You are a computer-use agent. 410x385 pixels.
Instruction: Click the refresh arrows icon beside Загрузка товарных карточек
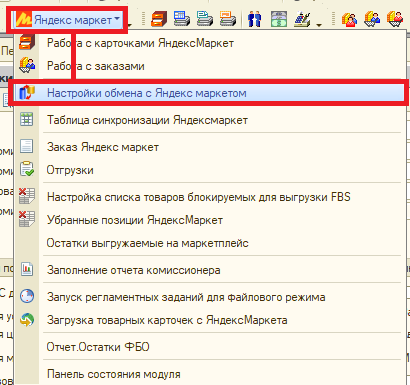[27, 319]
